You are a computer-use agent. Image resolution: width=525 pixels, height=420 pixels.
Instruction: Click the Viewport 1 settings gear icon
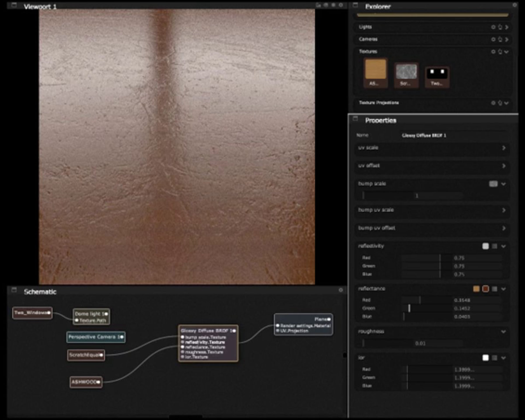coord(341,5)
